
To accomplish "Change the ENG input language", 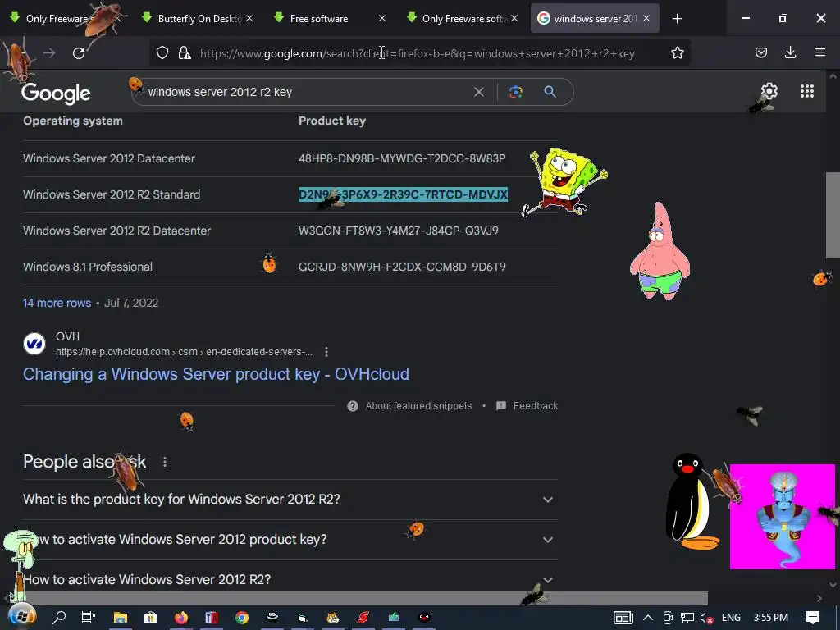I will pos(731,617).
